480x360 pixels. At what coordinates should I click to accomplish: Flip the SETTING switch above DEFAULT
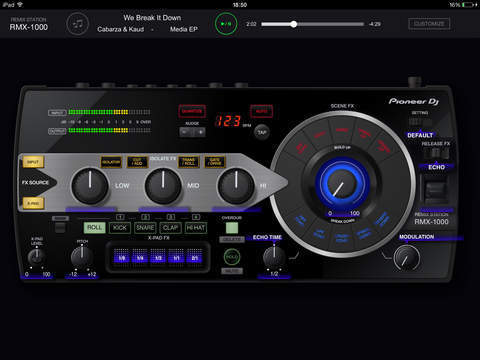click(x=420, y=122)
